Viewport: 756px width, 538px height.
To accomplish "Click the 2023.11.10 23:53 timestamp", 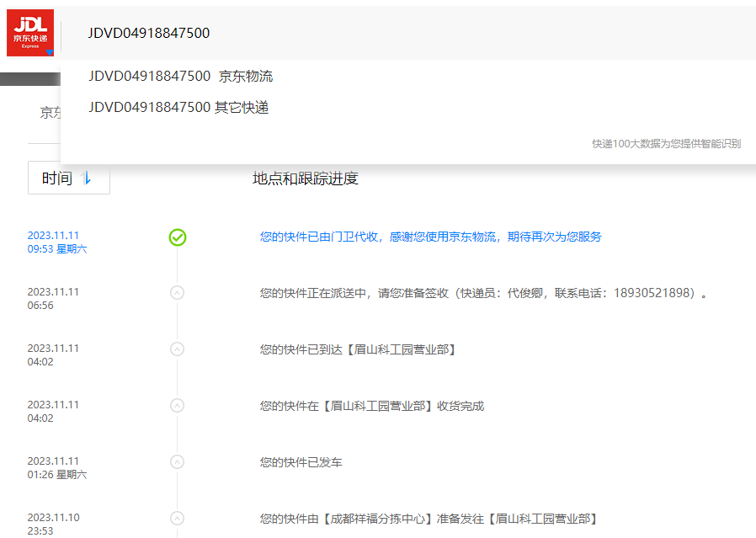I will tap(54, 524).
